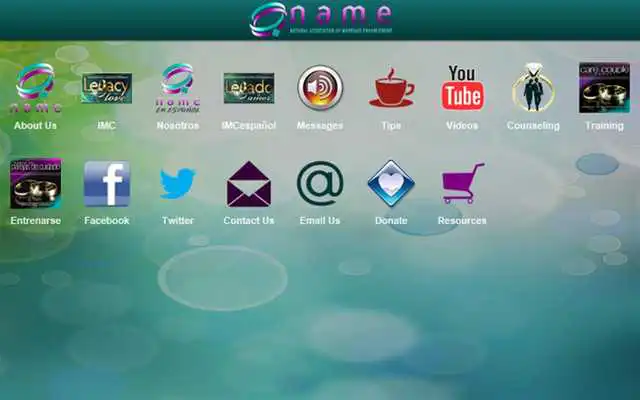Select the Counseling label
The image size is (640, 400).
(x=533, y=126)
